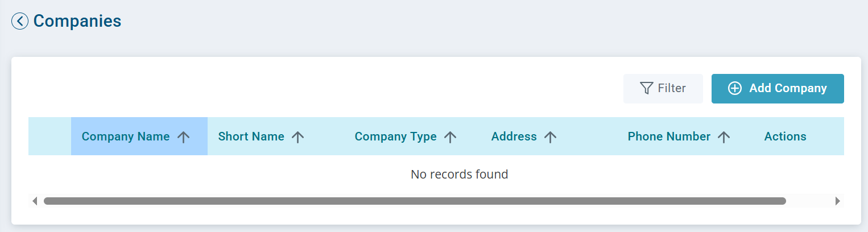Screen dimensions: 868x232
Task: Select the Short Name column header text
Action: 251,136
